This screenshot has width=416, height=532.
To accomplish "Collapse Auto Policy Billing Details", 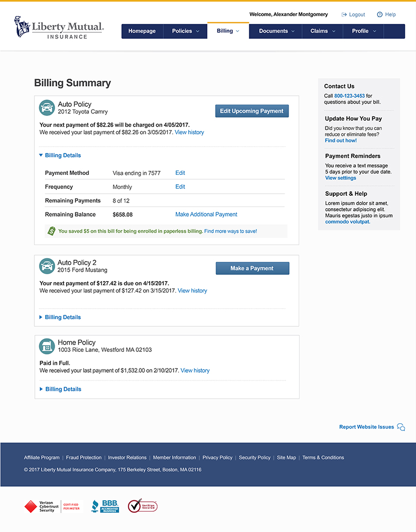I will [x=60, y=156].
